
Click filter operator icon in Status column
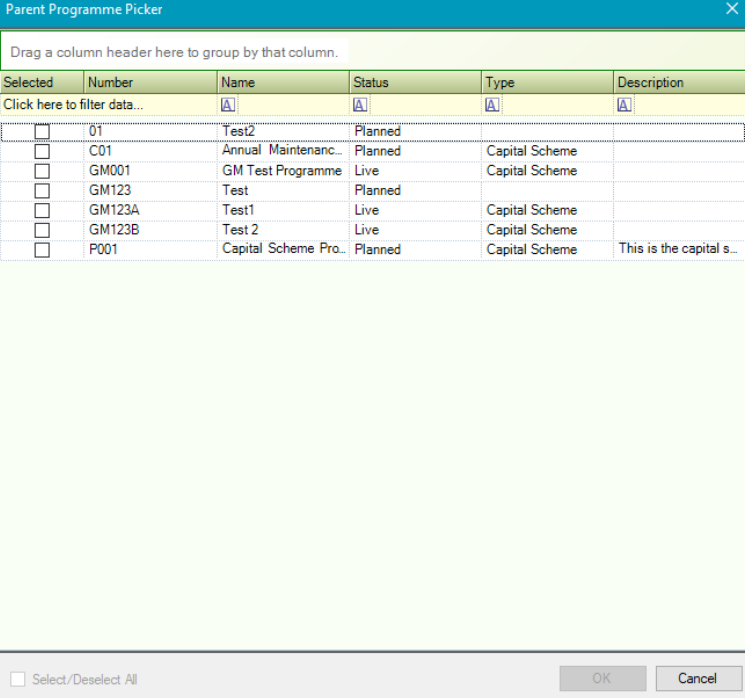(x=360, y=105)
